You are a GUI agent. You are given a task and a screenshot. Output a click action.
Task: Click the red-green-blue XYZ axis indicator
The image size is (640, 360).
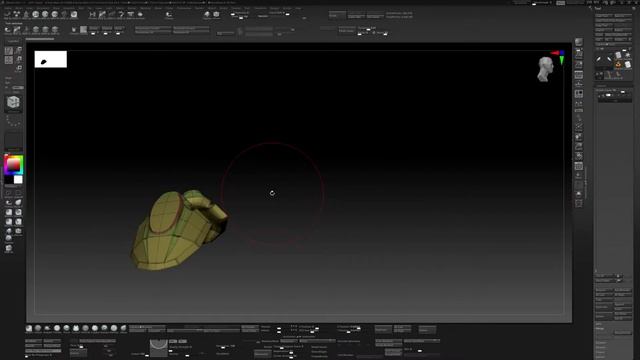[x=558, y=57]
